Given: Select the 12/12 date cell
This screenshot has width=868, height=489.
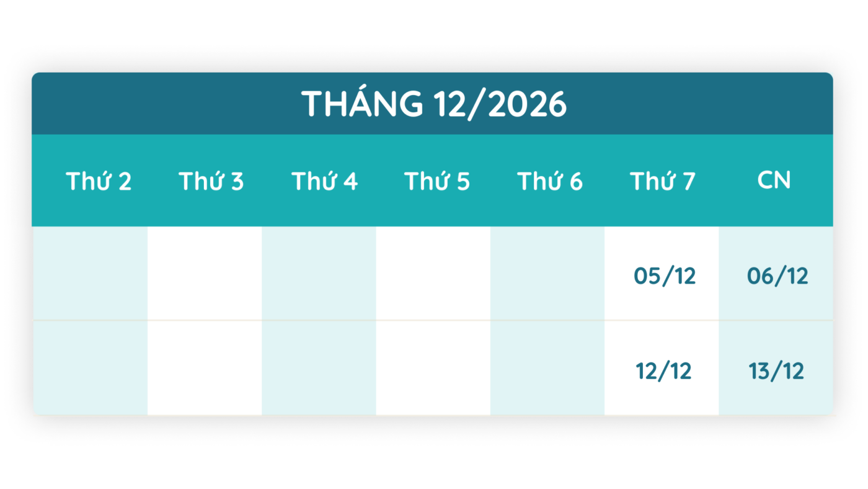Looking at the screenshot, I should [663, 371].
